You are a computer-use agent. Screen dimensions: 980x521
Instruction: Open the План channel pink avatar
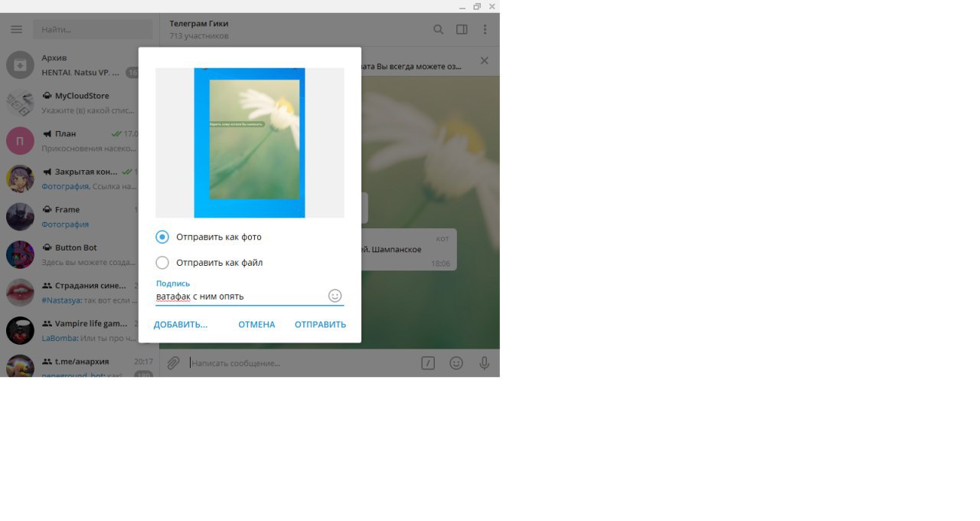point(21,141)
